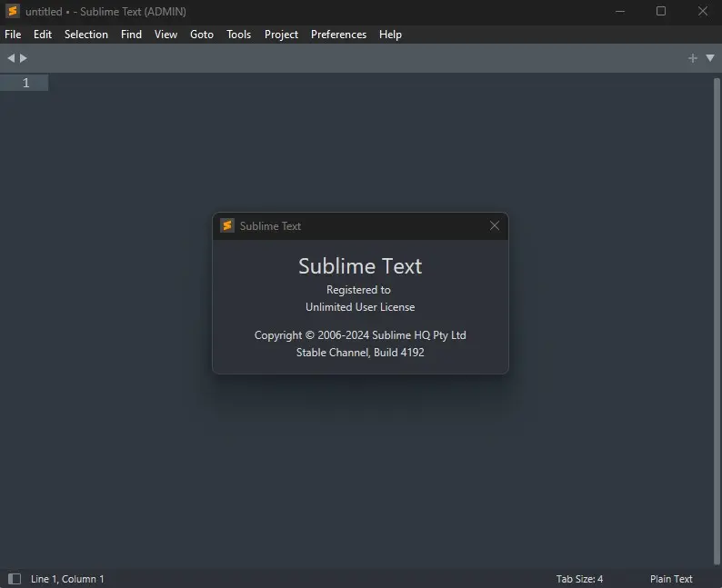722x588 pixels.
Task: Expand the open files dropdown arrow
Action: tap(710, 58)
